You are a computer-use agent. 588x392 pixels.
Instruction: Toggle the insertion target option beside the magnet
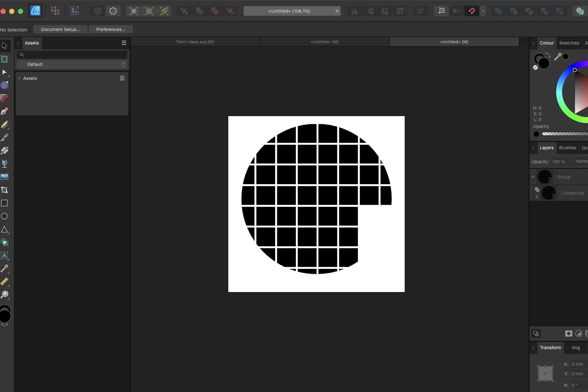coord(457,11)
